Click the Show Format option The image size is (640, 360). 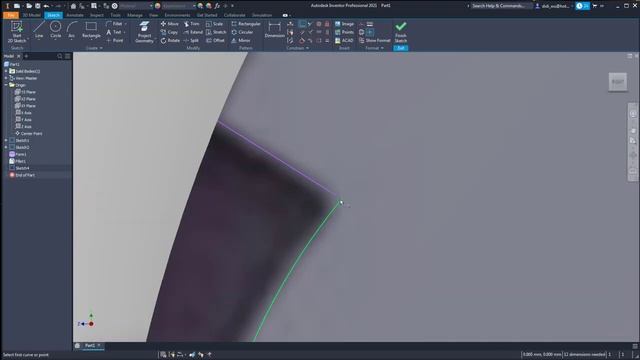(374, 40)
